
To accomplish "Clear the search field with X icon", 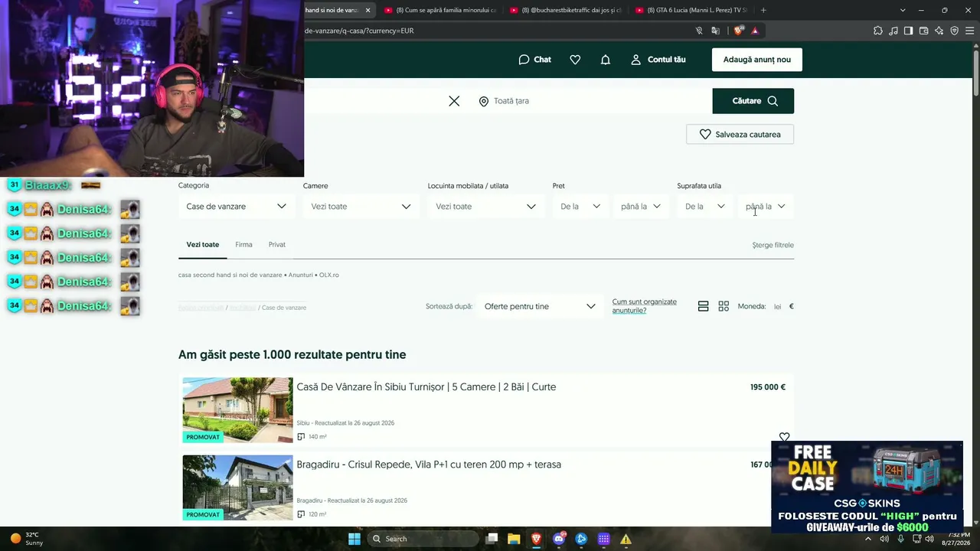I will click(x=454, y=101).
